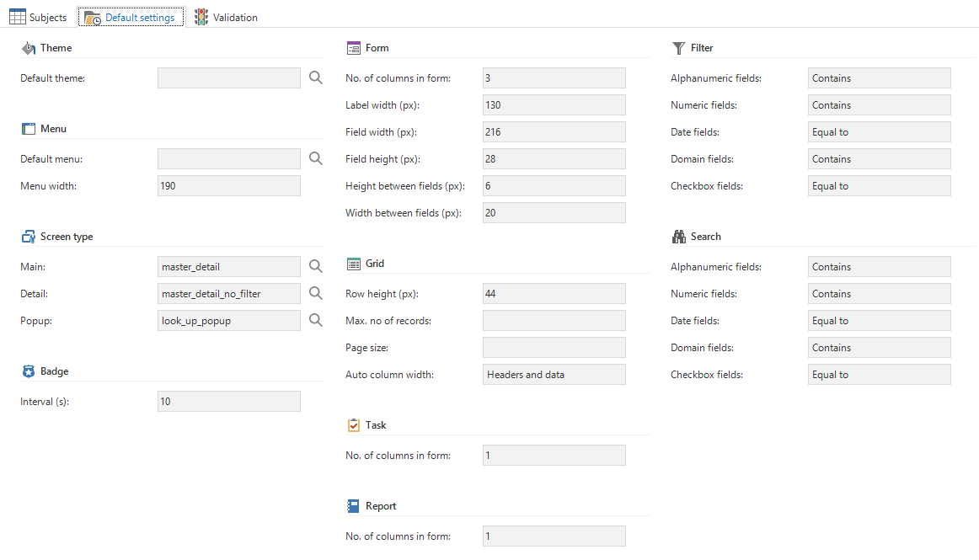Click the Task clipboard icon heading
The width and height of the screenshot is (979, 560).
pos(354,425)
